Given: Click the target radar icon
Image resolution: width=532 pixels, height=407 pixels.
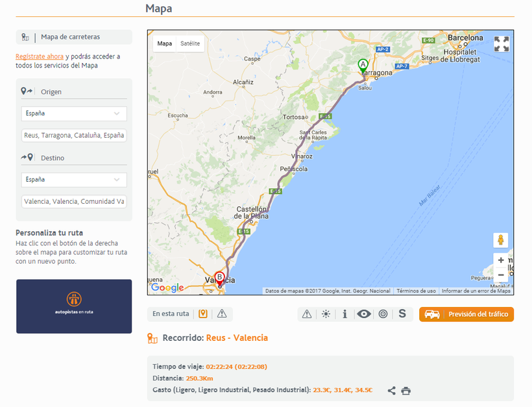Looking at the screenshot, I should (383, 314).
